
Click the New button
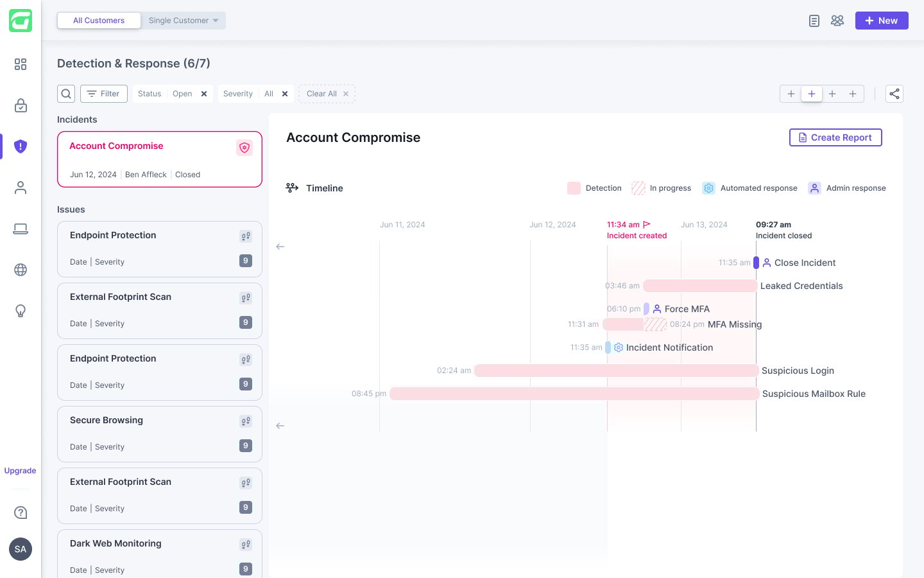(882, 21)
